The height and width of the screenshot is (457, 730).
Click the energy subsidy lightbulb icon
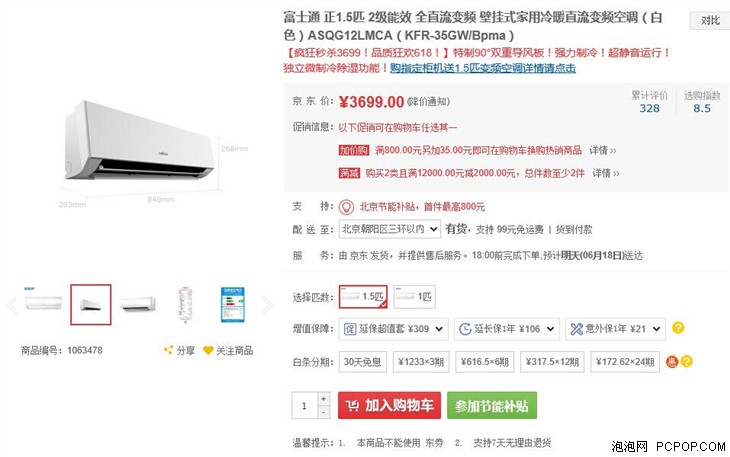pyautogui.click(x=346, y=207)
